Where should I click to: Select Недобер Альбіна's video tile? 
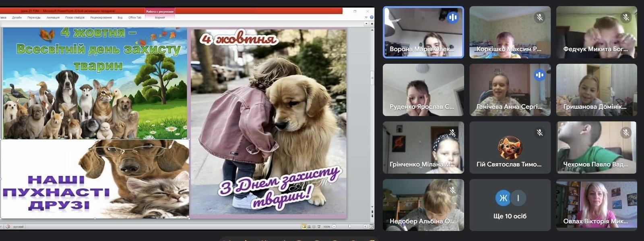423,205
